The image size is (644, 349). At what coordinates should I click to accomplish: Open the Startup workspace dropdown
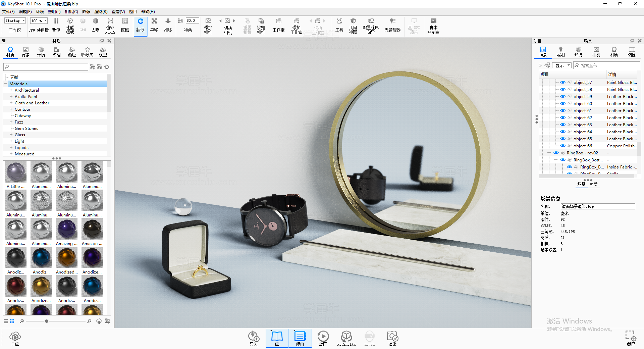click(x=15, y=20)
